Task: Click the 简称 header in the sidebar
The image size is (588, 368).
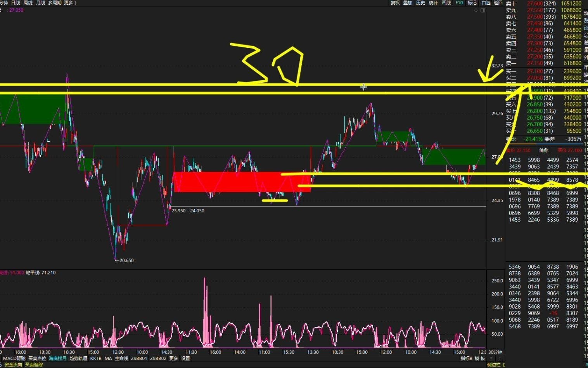Action: (x=544, y=150)
